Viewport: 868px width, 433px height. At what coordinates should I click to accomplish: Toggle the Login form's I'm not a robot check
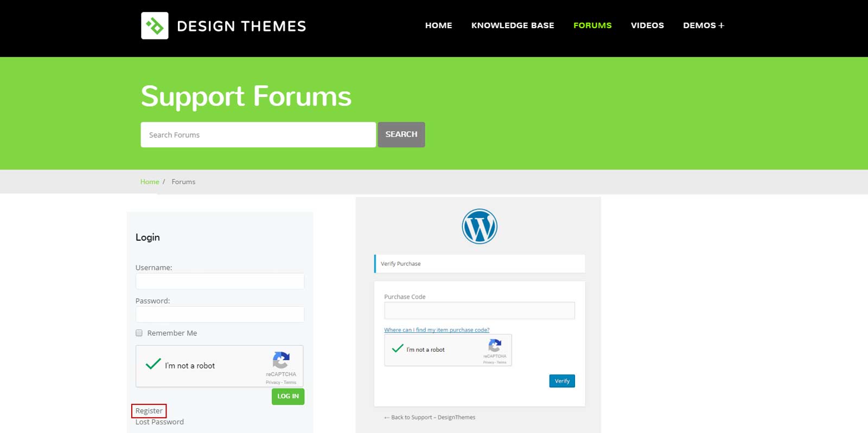pos(154,364)
